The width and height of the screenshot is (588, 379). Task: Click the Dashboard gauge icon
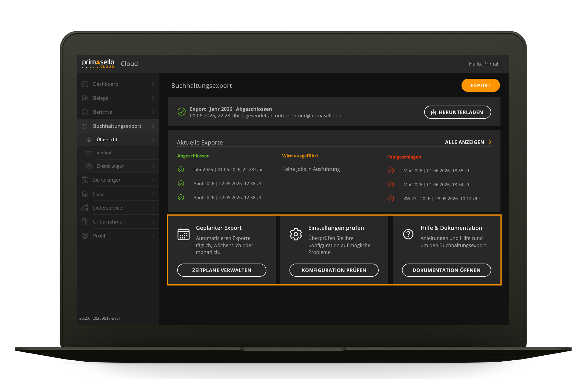pyautogui.click(x=85, y=84)
